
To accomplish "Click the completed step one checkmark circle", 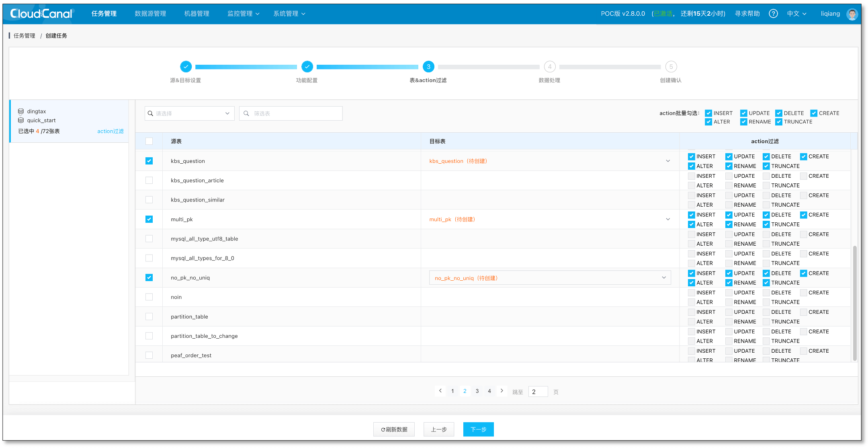I will [x=186, y=67].
